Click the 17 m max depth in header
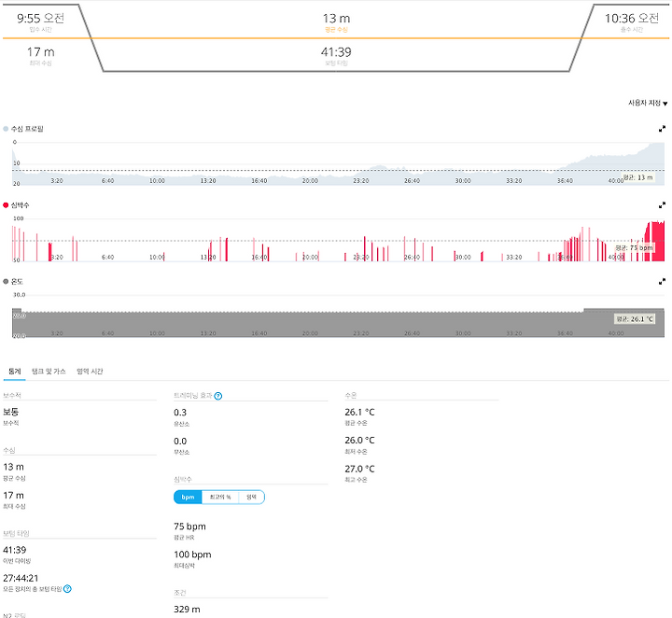Viewport: 672px width, 618px height. (41, 52)
